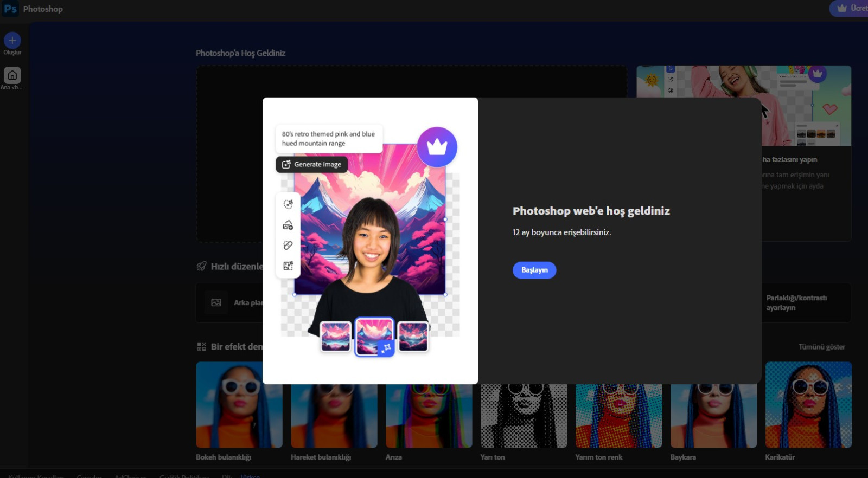Click the Oluştur plus icon

(12, 41)
